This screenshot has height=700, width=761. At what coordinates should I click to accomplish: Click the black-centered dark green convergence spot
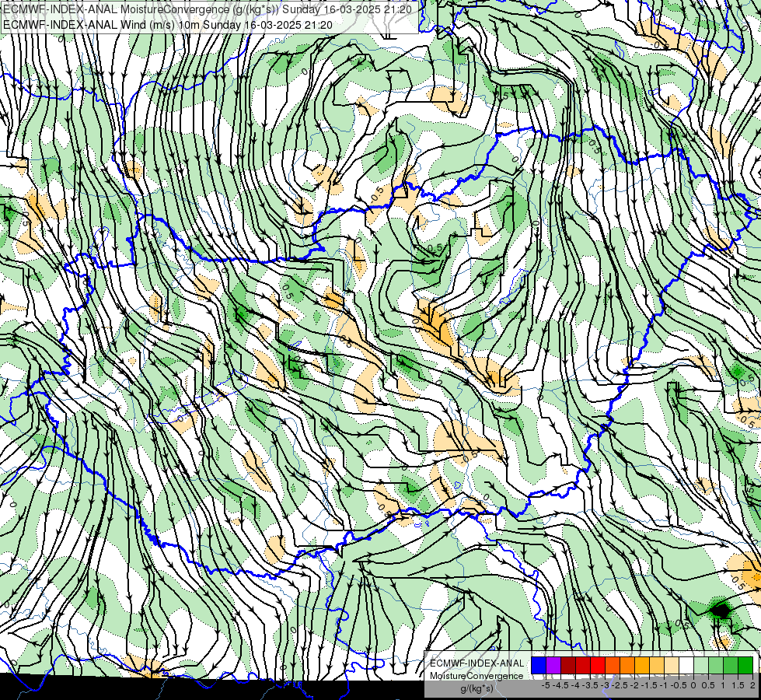[x=720, y=610]
